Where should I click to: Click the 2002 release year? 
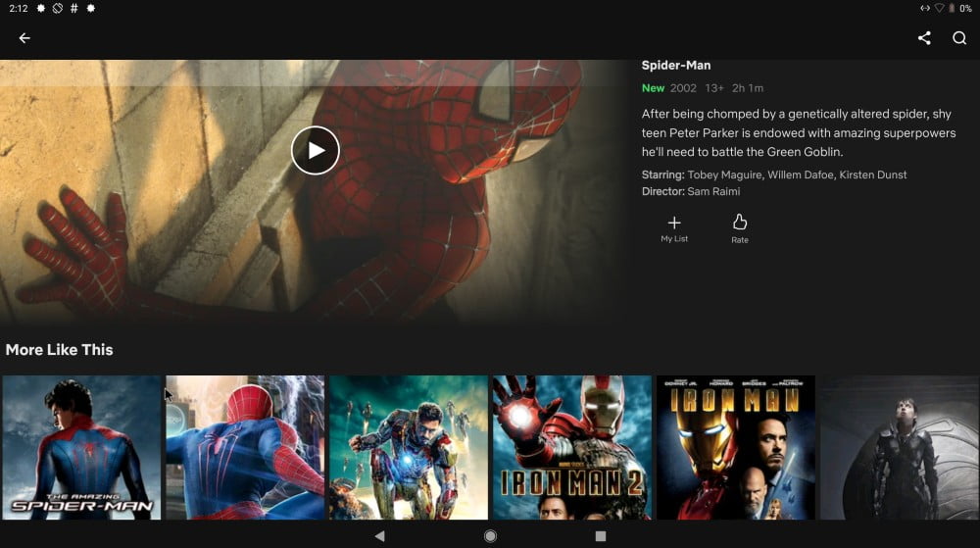tap(683, 88)
